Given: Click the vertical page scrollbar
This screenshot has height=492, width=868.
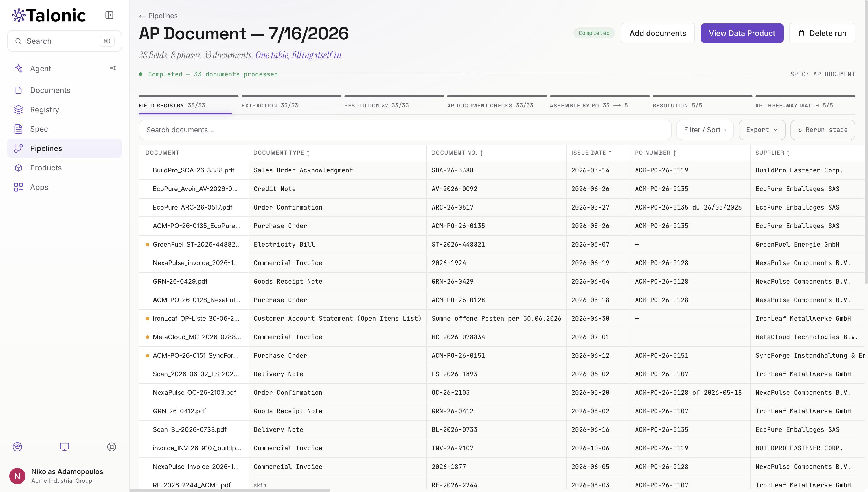Looking at the screenshot, I should [866, 142].
